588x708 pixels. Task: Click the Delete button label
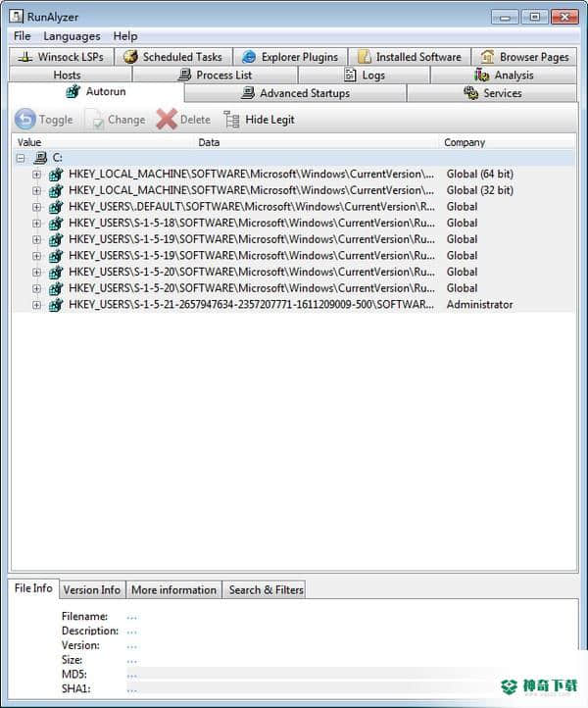(x=195, y=120)
